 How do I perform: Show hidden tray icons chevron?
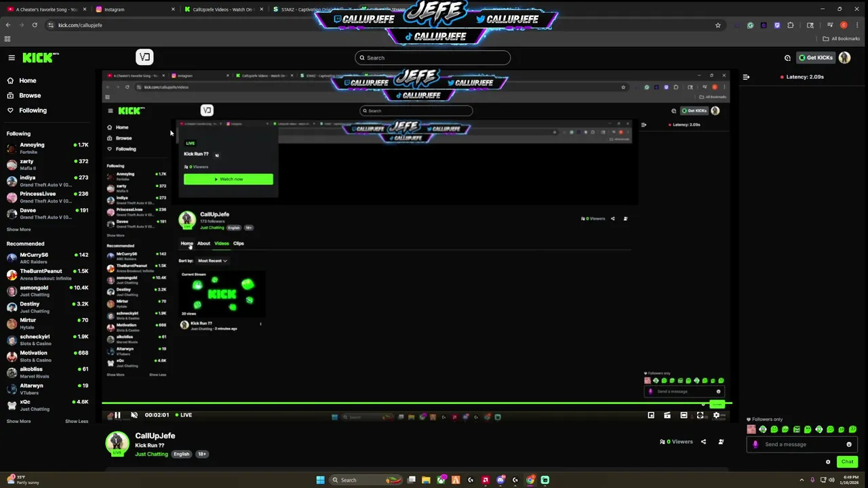[x=802, y=480]
